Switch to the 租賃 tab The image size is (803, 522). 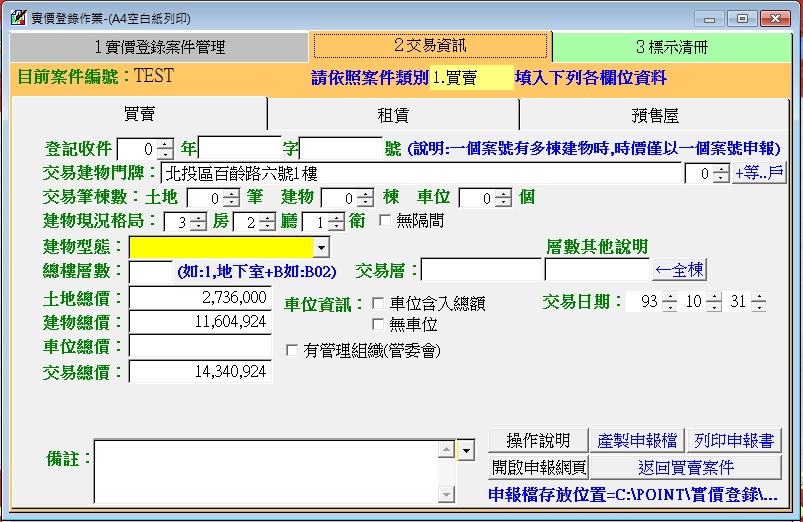click(392, 115)
